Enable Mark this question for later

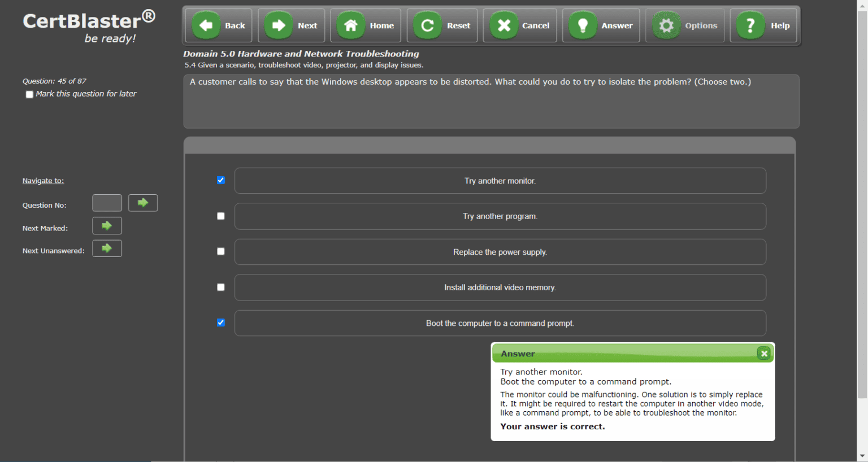pos(29,94)
